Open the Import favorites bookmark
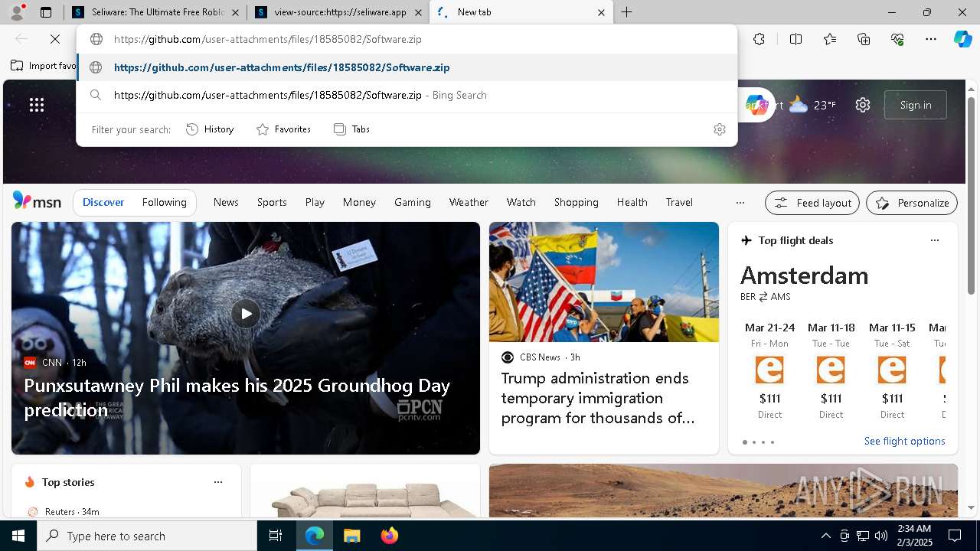 point(44,66)
